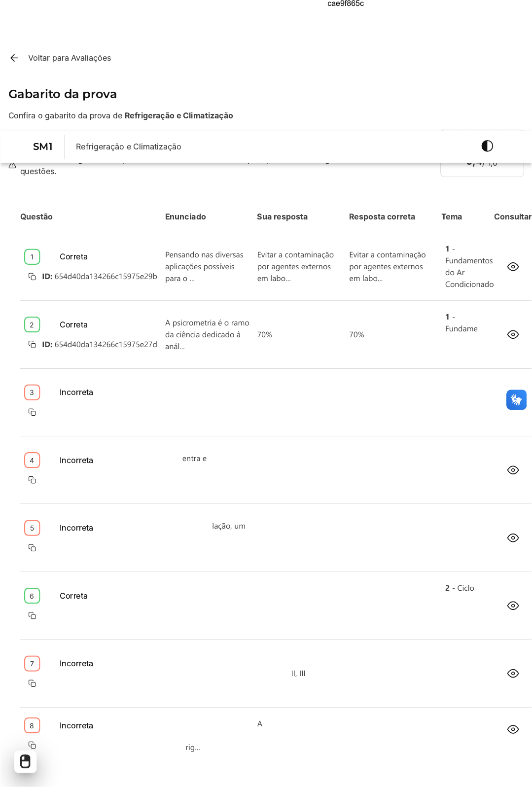Click the mouse icon floating button
The image size is (532, 787).
click(25, 761)
